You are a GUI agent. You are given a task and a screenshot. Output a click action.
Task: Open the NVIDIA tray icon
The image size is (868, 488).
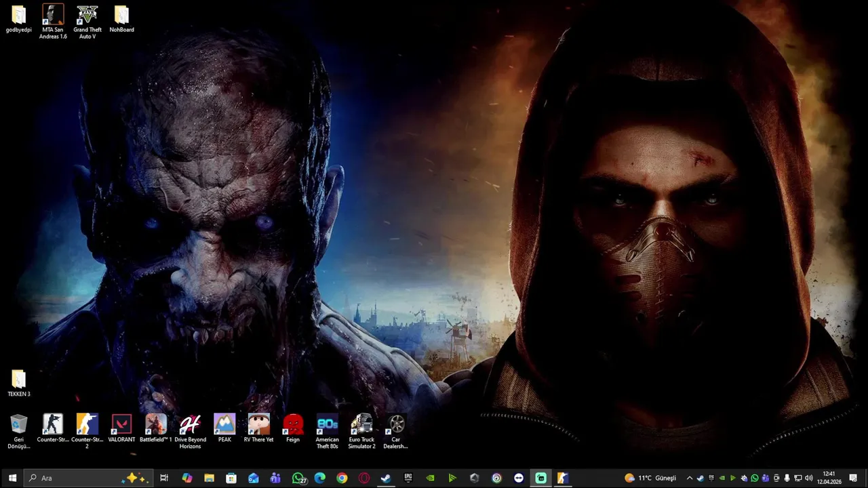coord(722,478)
